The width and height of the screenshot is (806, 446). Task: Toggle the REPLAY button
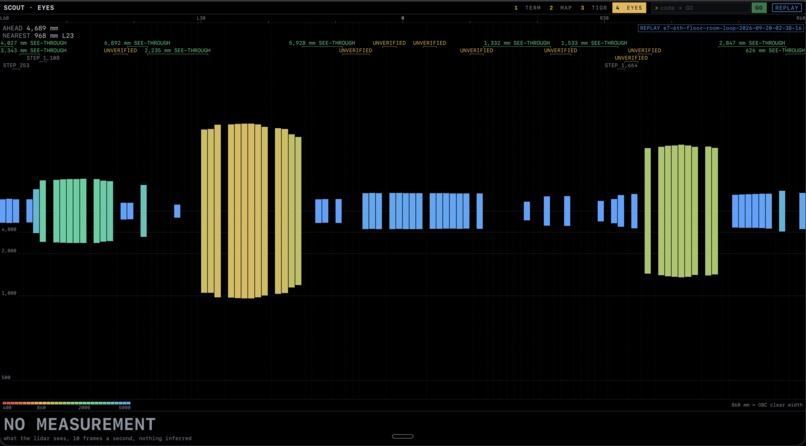786,8
